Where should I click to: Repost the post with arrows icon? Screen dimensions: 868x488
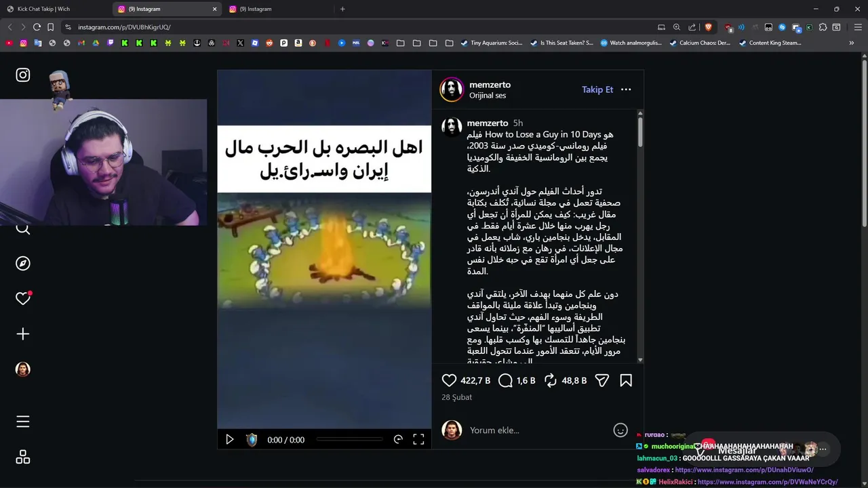tap(551, 381)
